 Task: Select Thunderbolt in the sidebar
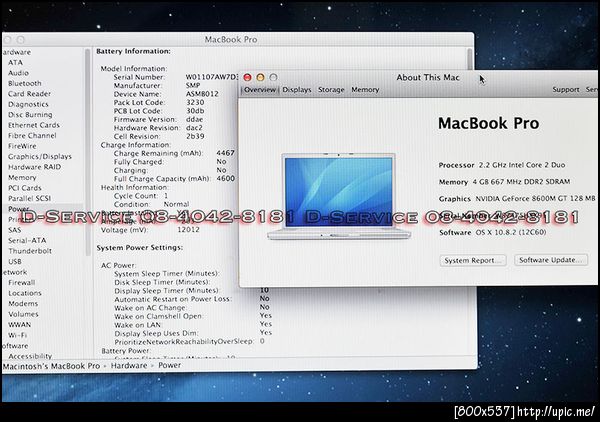30,251
